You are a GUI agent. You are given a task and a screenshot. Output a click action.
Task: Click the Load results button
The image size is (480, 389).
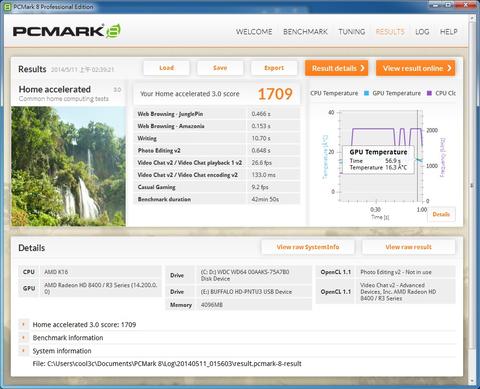(x=166, y=68)
